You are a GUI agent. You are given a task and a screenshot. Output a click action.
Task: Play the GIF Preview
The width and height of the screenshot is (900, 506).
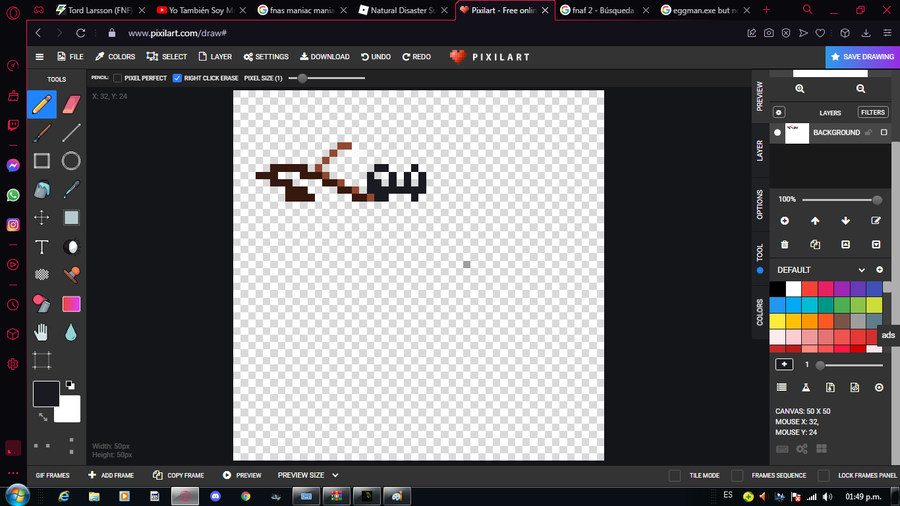pos(242,475)
